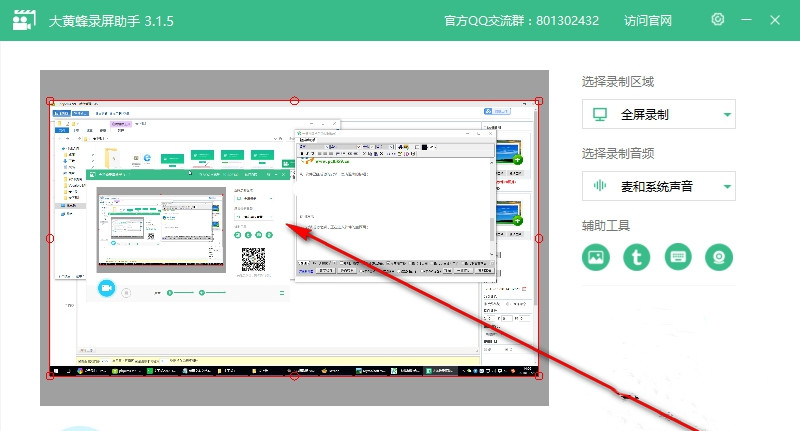Image resolution: width=800 pixels, height=431 pixels.
Task: Click the bottom-right corner selection handle
Action: [x=539, y=376]
